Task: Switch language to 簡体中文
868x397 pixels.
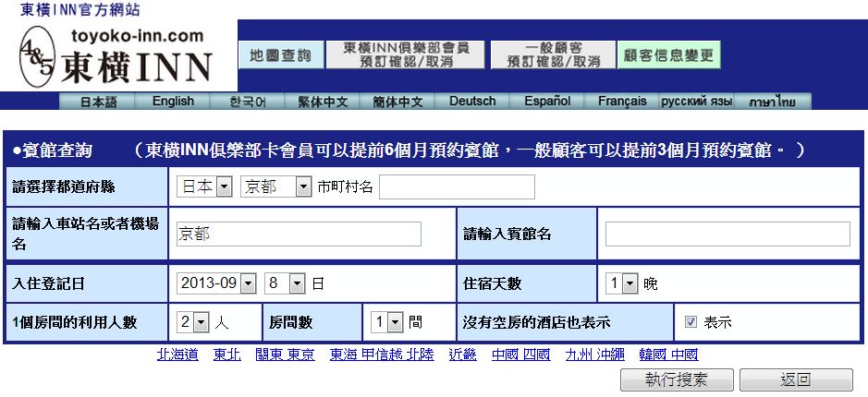Action: click(x=397, y=102)
